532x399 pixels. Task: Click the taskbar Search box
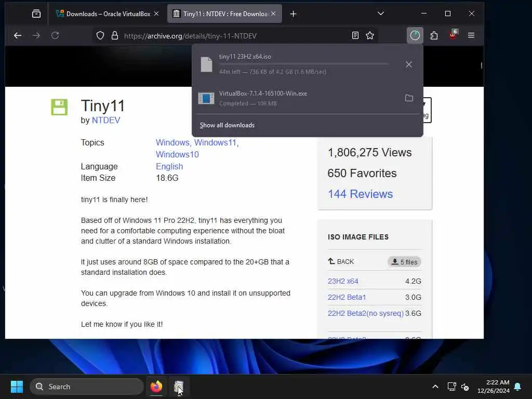pyautogui.click(x=87, y=387)
